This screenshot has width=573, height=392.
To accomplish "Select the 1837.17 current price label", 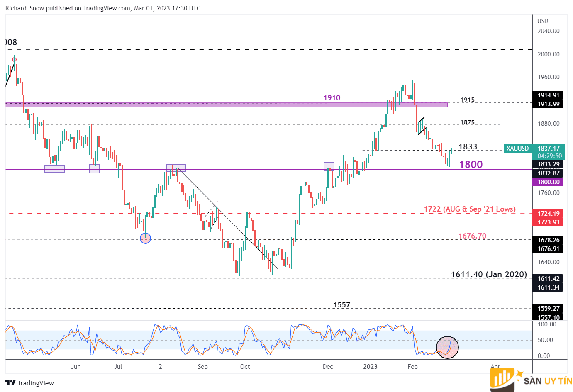I will (x=549, y=148).
